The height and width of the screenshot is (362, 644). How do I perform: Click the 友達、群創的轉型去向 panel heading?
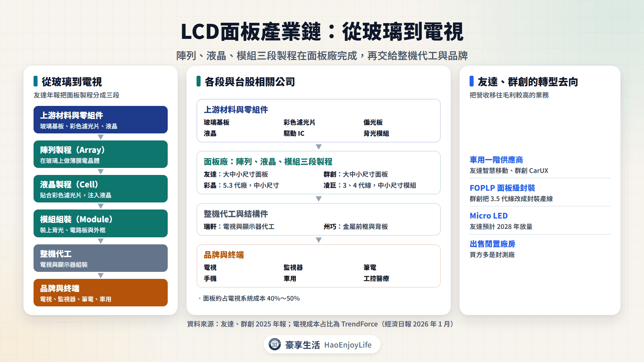528,82
